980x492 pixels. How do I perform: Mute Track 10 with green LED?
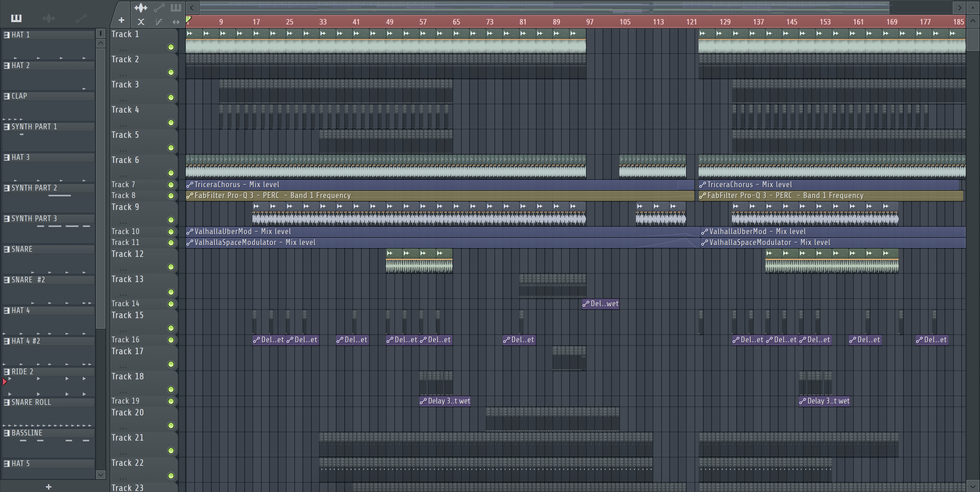(x=171, y=232)
